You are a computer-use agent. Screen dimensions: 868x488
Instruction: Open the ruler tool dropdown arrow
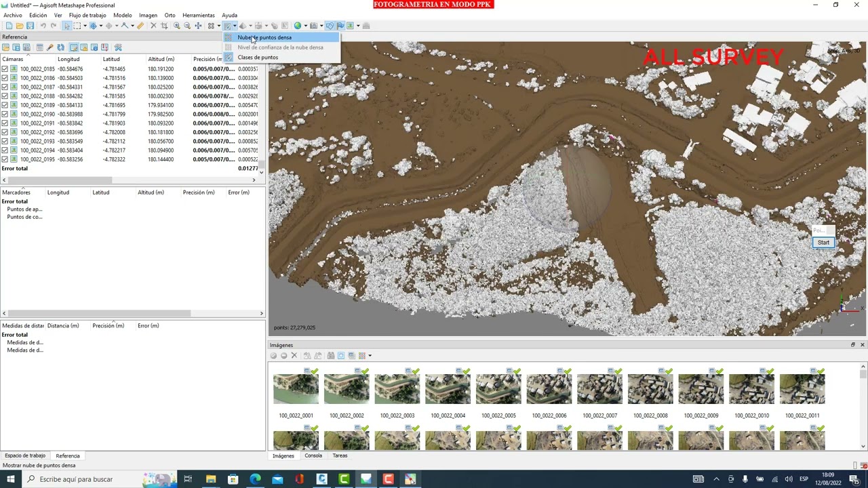coord(132,26)
